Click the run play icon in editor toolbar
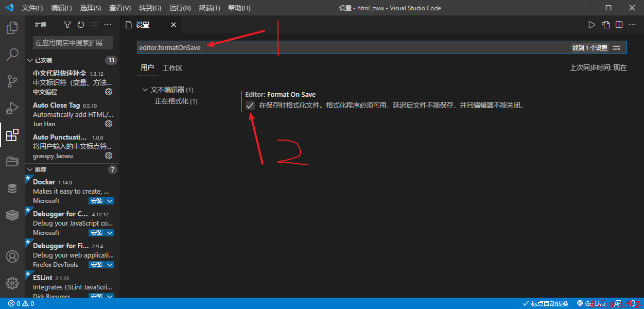 (592, 25)
